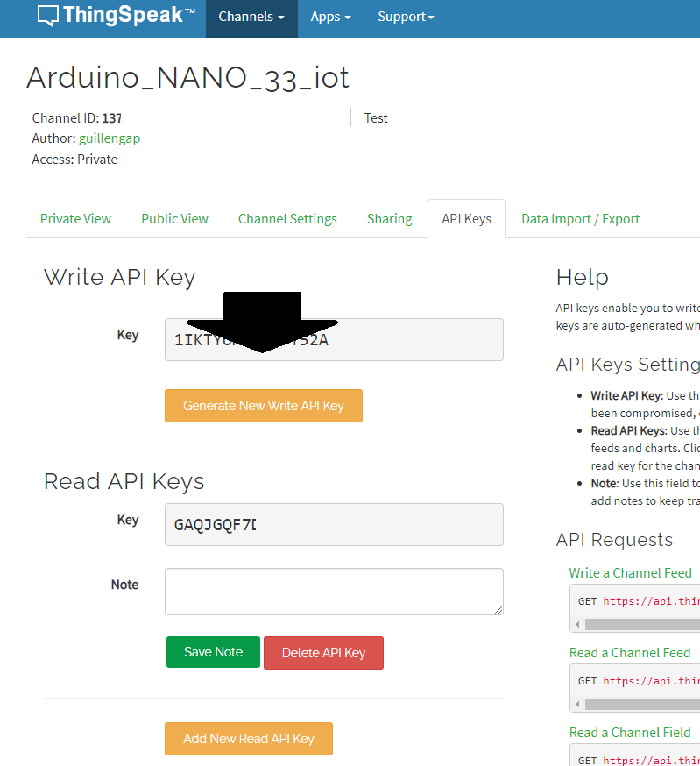Click the 'Access: Private' text
Viewport: 700px width, 766px height.
(x=74, y=160)
